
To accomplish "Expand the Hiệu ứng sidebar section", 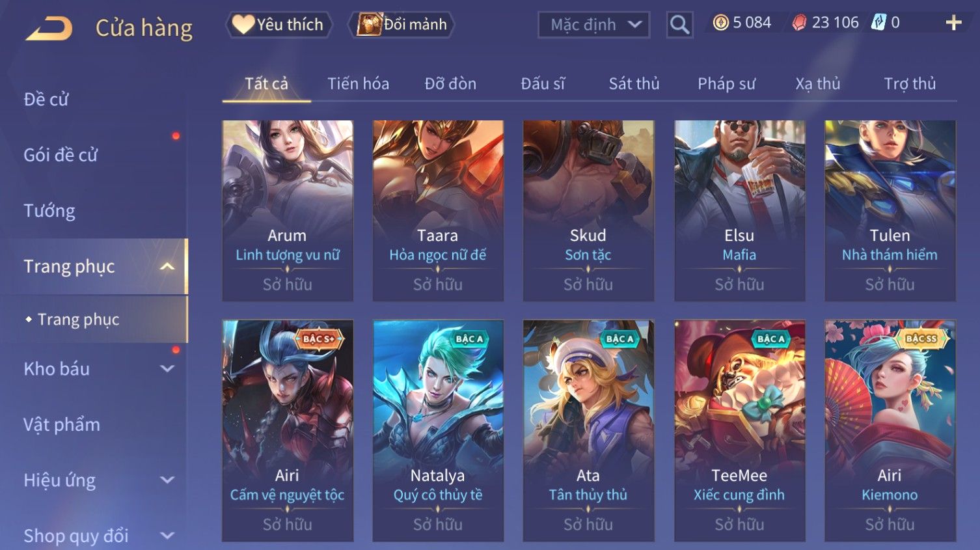I will [167, 480].
